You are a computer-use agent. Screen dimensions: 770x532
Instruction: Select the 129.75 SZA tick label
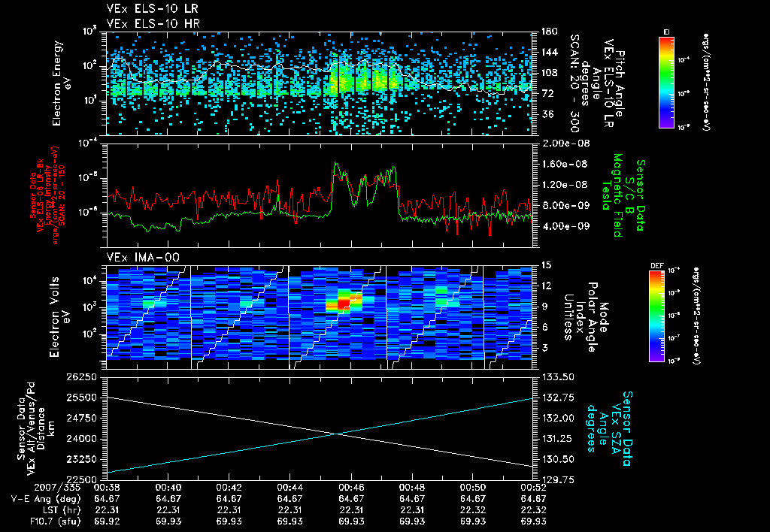point(557,480)
